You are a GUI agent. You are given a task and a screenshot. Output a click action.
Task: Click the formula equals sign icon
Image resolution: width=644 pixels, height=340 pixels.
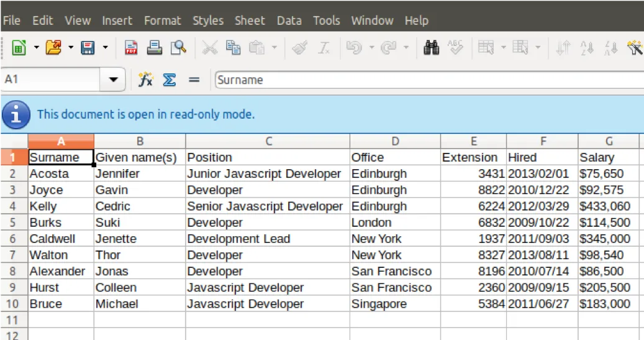coord(194,80)
